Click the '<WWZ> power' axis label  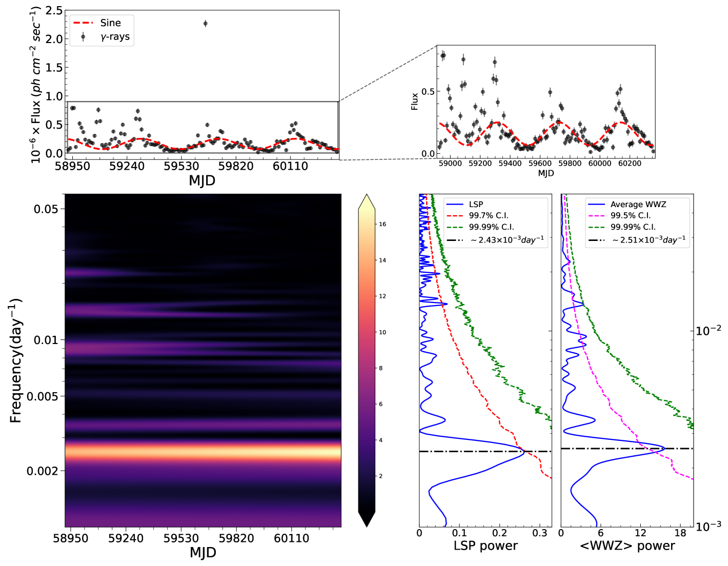pyautogui.click(x=627, y=545)
